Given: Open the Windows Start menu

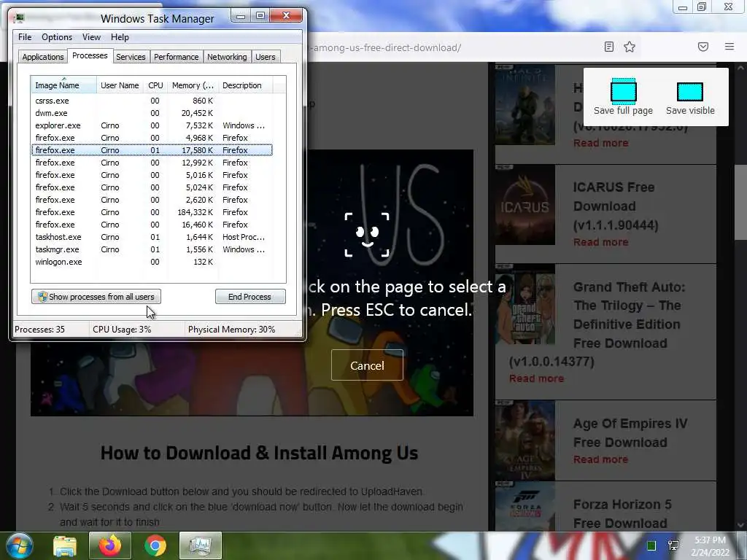Looking at the screenshot, I should pos(18,545).
